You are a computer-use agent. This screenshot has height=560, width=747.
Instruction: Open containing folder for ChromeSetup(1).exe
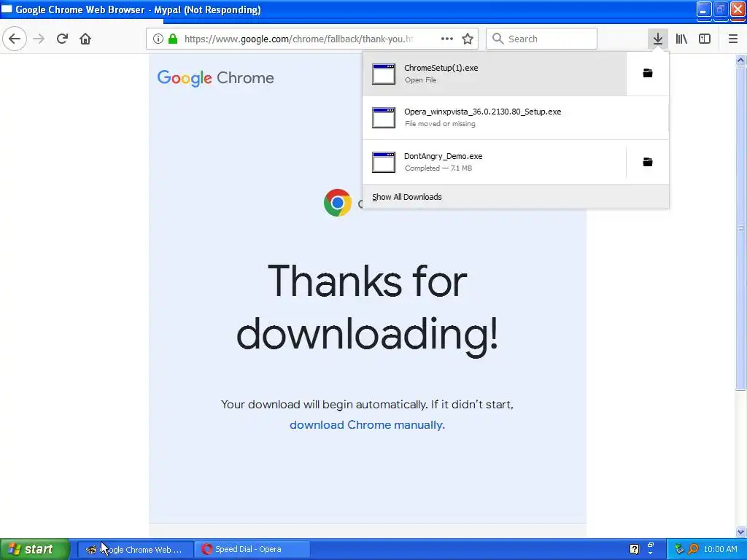tap(648, 74)
